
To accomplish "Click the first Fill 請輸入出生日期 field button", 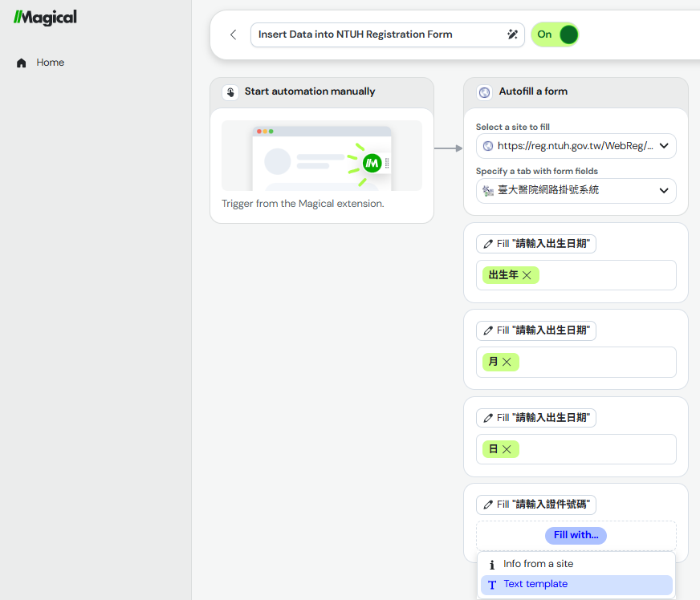I will pyautogui.click(x=535, y=244).
